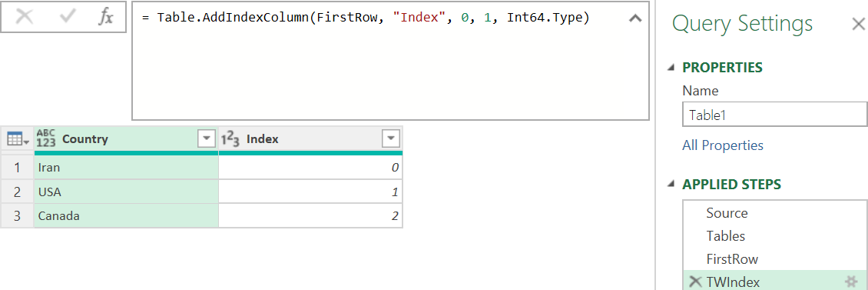This screenshot has width=868, height=290.
Task: Click the Iran cell
Action: click(x=126, y=167)
